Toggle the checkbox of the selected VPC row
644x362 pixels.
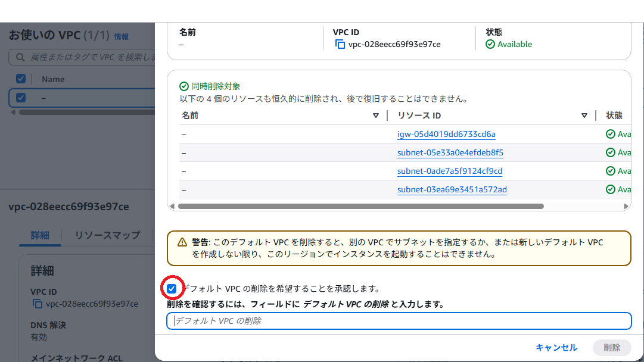coord(20,98)
